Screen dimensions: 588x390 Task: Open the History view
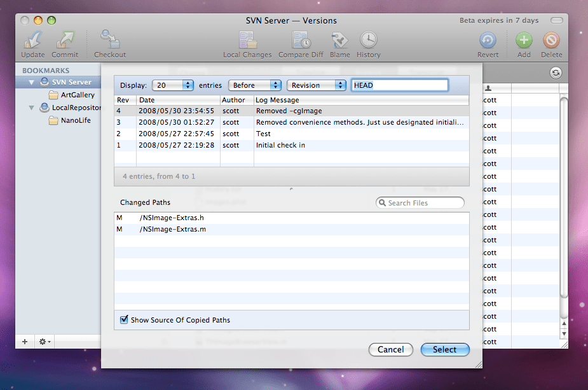(368, 41)
